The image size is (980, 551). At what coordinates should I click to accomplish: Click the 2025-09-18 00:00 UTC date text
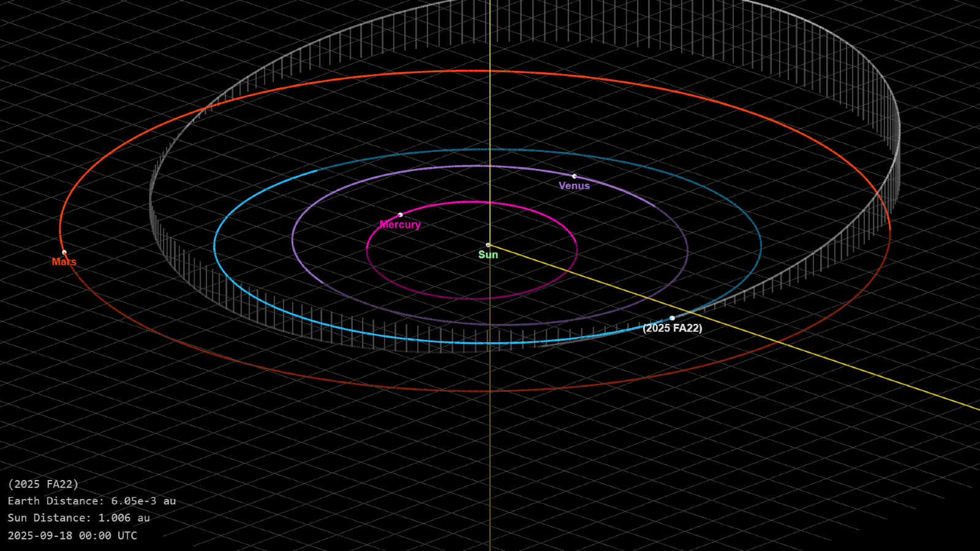pos(72,536)
